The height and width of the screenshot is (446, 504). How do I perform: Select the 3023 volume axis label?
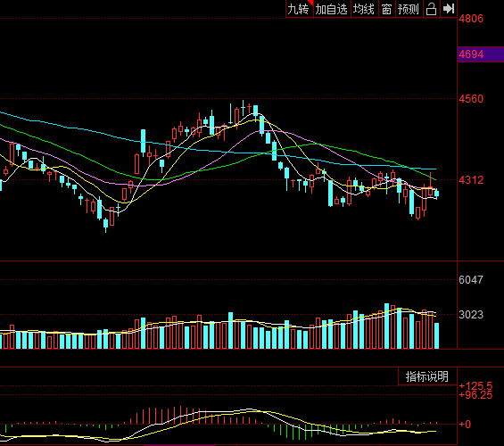click(471, 315)
